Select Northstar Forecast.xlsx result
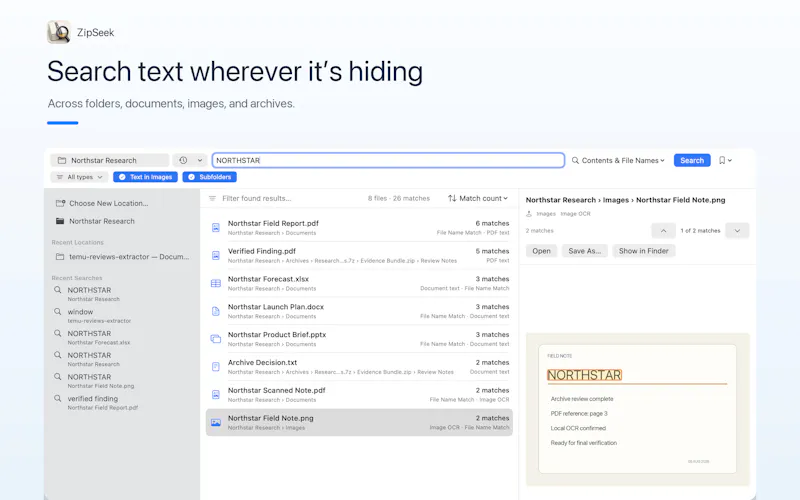 click(360, 283)
